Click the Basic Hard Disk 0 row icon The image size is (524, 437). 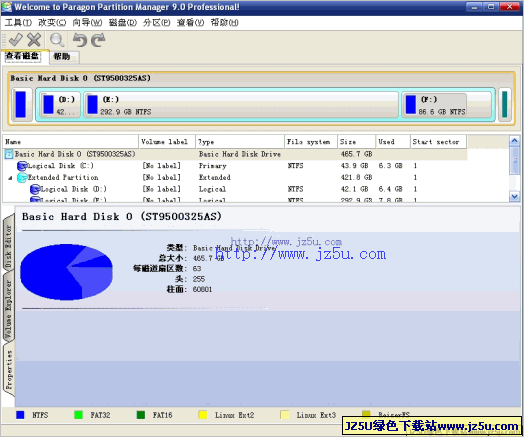coord(9,154)
